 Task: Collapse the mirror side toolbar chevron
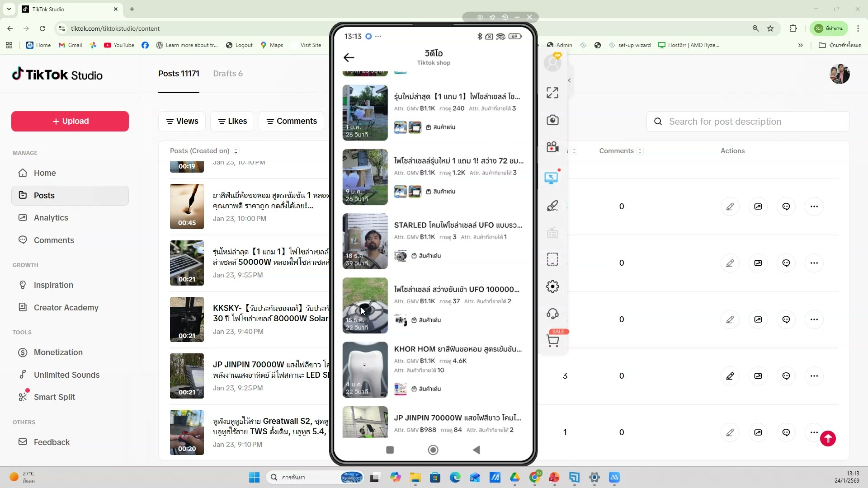[569, 80]
